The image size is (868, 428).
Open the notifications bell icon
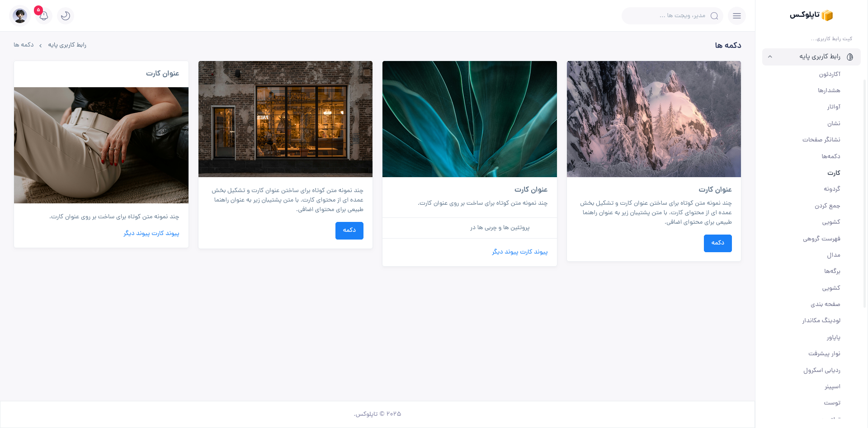pos(44,16)
